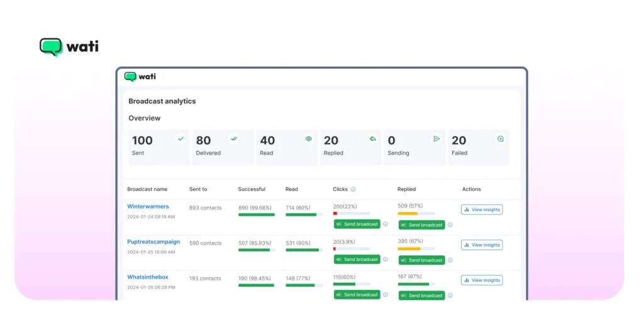Click the Failed status icon
This screenshot has width=644, height=322.
coord(500,139)
